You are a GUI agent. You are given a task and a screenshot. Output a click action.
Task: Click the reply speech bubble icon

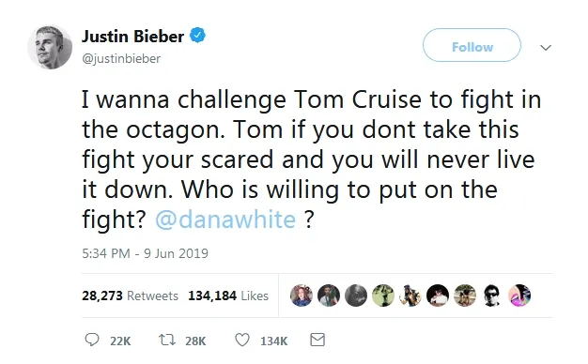pyautogui.click(x=92, y=340)
